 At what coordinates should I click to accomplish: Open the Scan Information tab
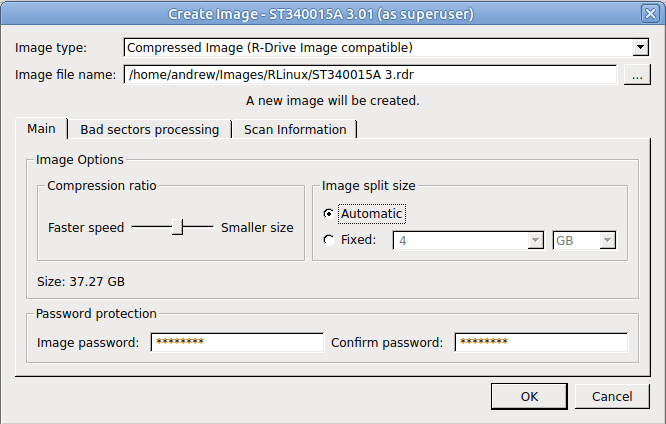295,129
